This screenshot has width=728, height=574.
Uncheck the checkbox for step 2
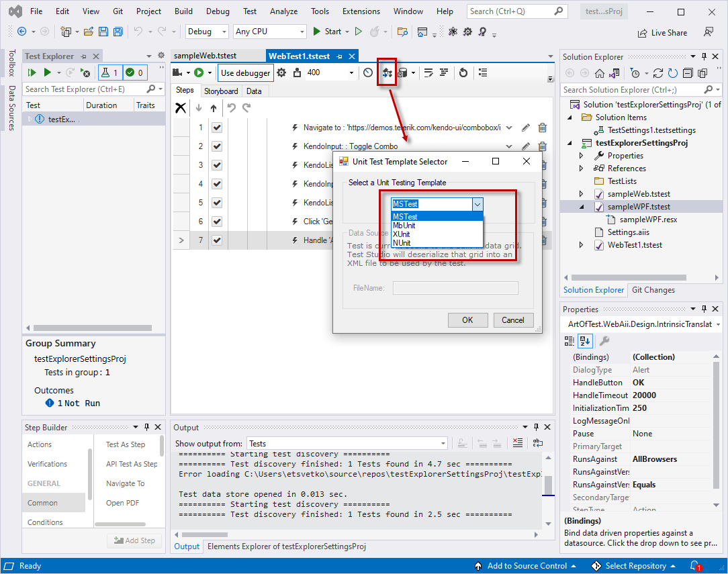217,146
